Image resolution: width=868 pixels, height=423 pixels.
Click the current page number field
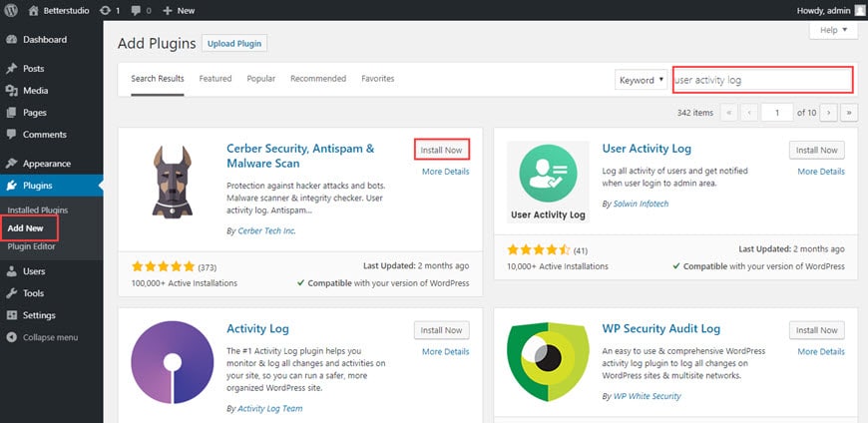[776, 113]
